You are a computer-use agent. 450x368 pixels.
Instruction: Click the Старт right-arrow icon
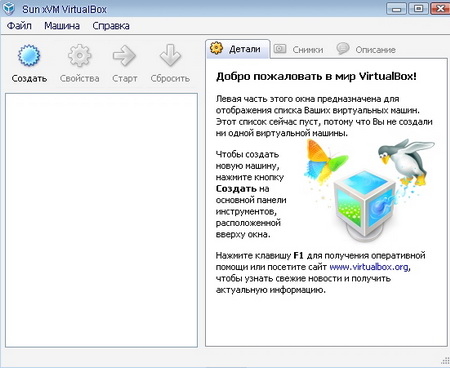(124, 55)
